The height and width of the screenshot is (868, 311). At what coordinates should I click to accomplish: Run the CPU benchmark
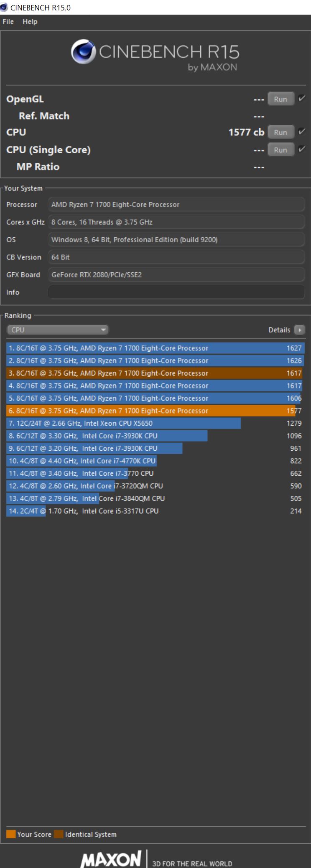pyautogui.click(x=280, y=132)
